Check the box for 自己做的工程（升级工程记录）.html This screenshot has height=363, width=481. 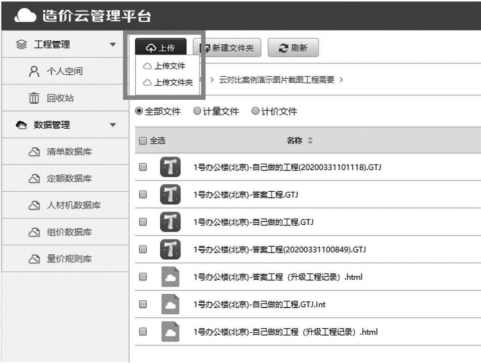click(143, 332)
